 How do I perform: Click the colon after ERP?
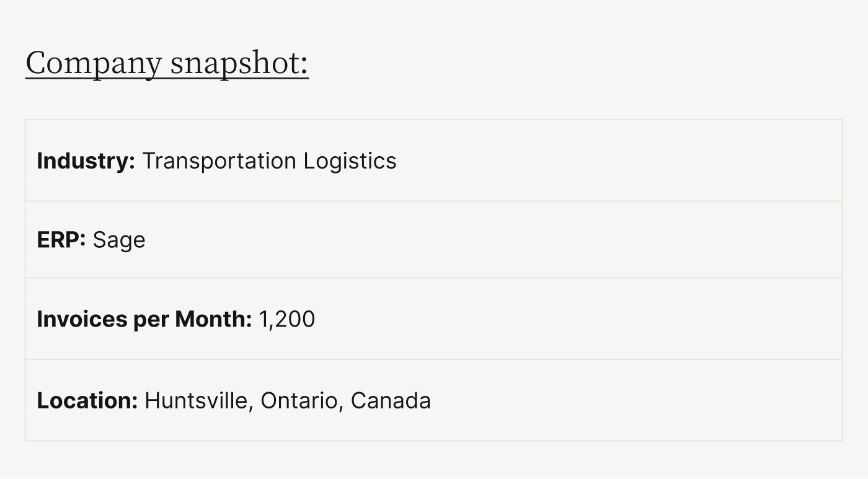click(x=83, y=240)
